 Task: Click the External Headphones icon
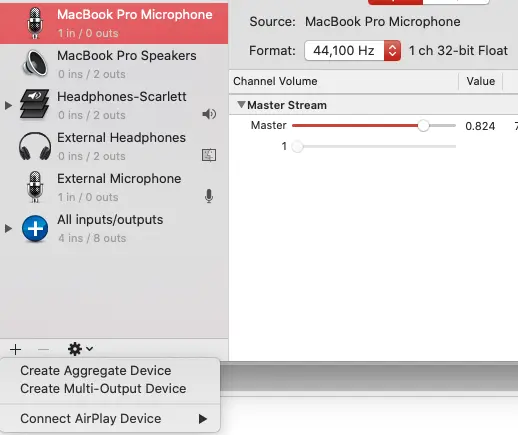[35, 146]
